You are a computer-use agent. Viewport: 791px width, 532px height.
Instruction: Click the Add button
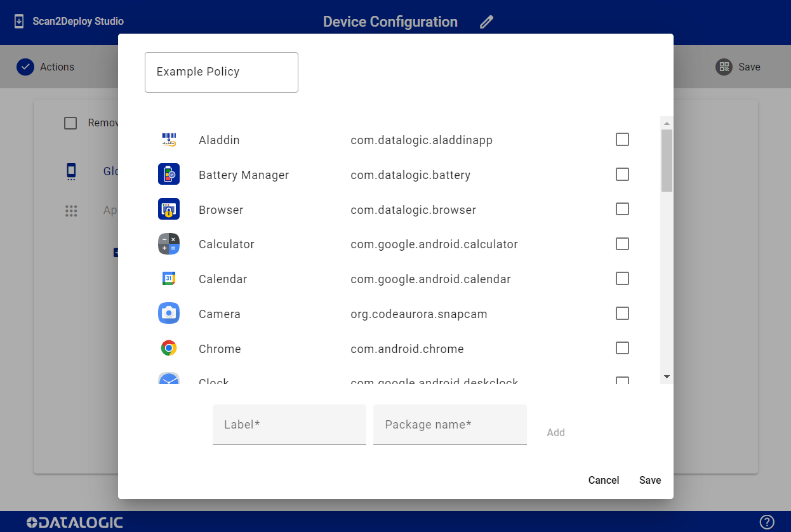(556, 432)
